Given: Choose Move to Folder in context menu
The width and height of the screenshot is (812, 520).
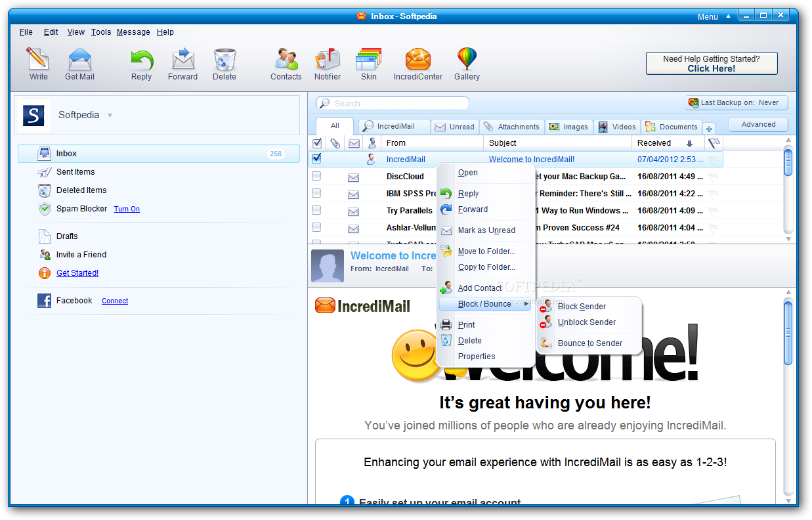Looking at the screenshot, I should [x=486, y=251].
